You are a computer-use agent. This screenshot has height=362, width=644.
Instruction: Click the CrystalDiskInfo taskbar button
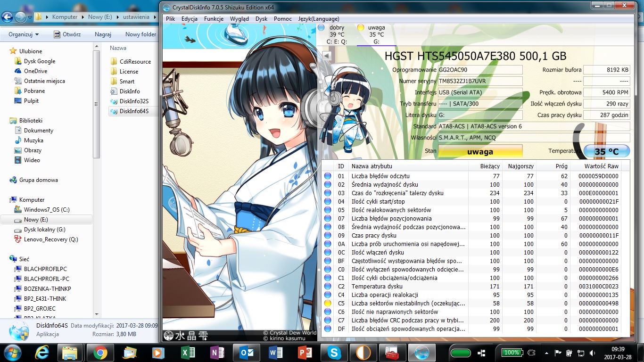[x=422, y=353]
